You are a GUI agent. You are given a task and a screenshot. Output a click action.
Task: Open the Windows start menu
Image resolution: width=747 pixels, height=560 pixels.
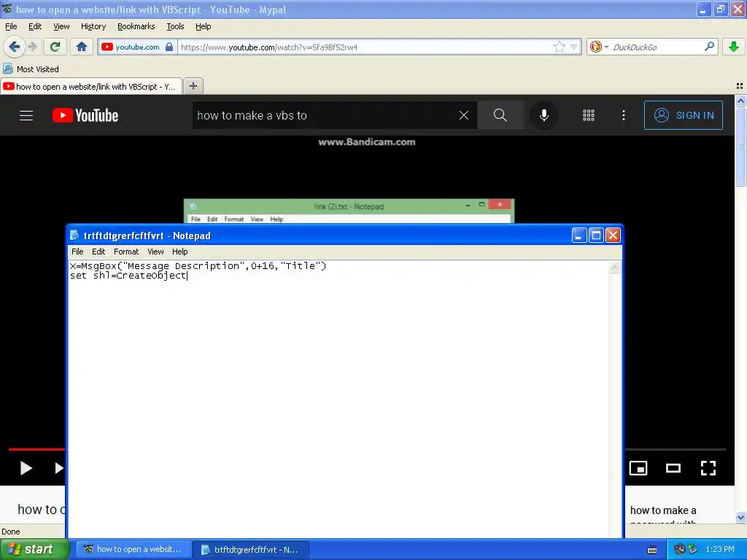[x=34, y=549]
